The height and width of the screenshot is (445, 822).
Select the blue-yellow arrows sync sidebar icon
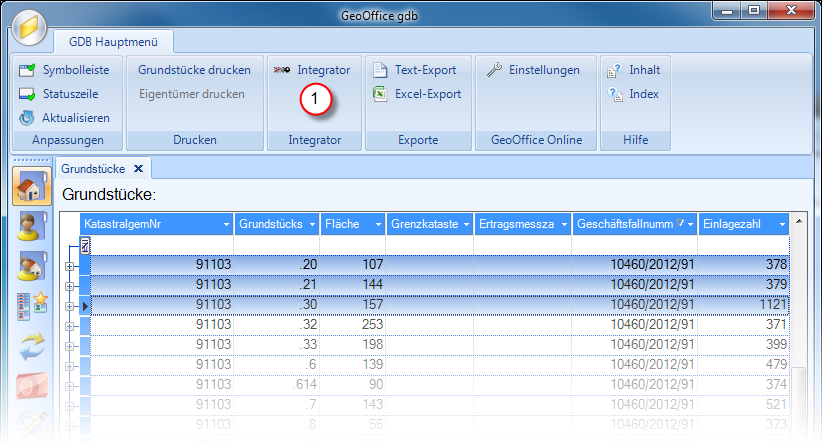pyautogui.click(x=32, y=346)
